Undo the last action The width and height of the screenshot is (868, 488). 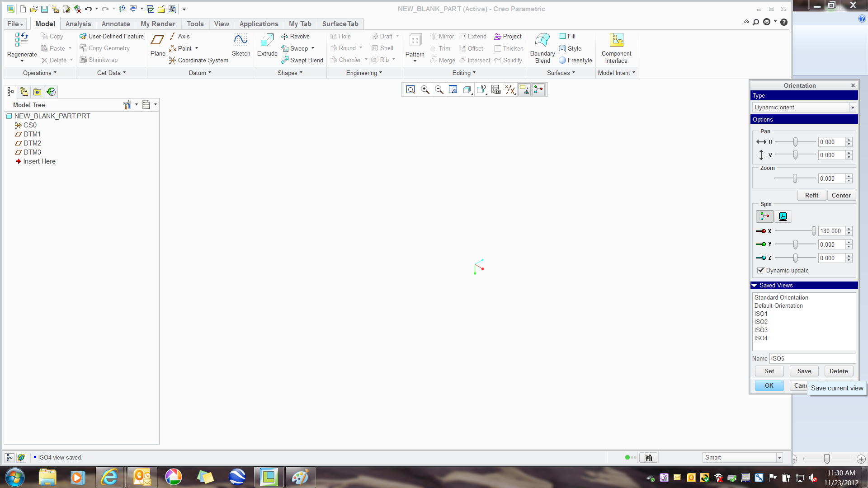pyautogui.click(x=88, y=9)
